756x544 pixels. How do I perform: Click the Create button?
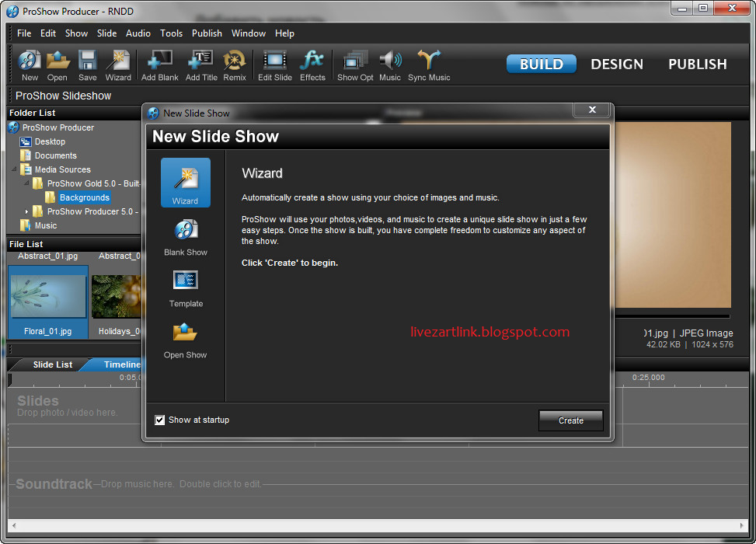[x=571, y=420]
